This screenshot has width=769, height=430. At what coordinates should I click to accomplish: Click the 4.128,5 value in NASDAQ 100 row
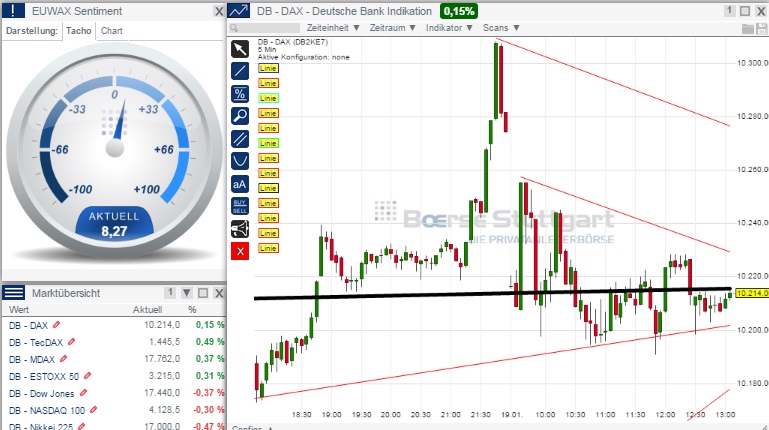[164, 409]
